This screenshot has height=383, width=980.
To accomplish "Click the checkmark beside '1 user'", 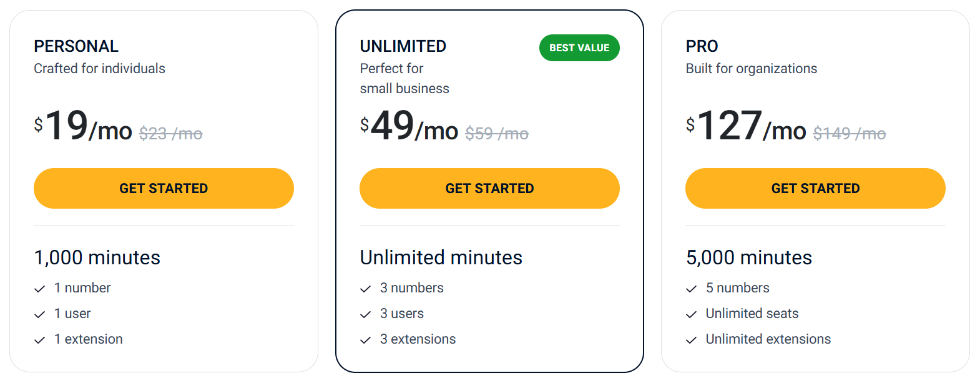I will point(39,314).
